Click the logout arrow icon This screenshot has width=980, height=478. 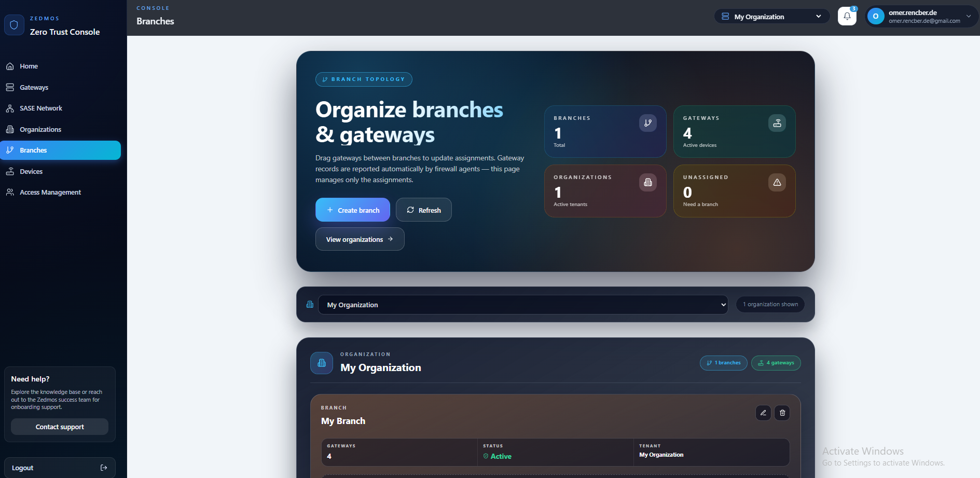pos(104,468)
